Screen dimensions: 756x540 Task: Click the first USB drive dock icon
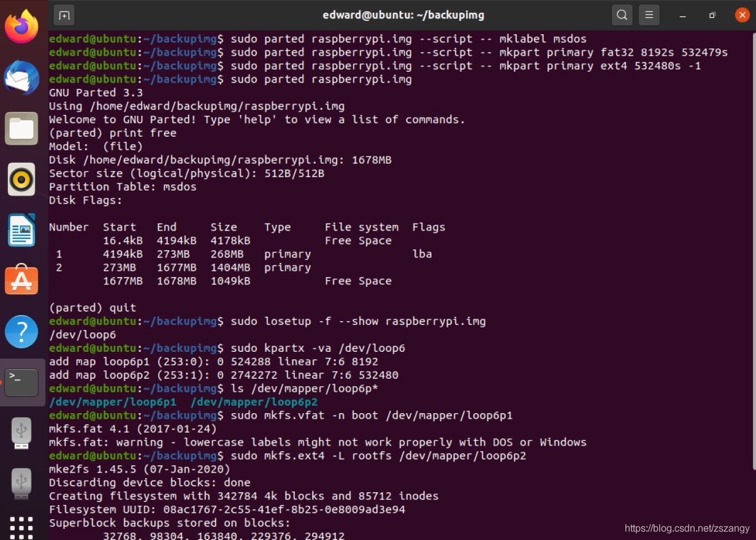click(21, 433)
